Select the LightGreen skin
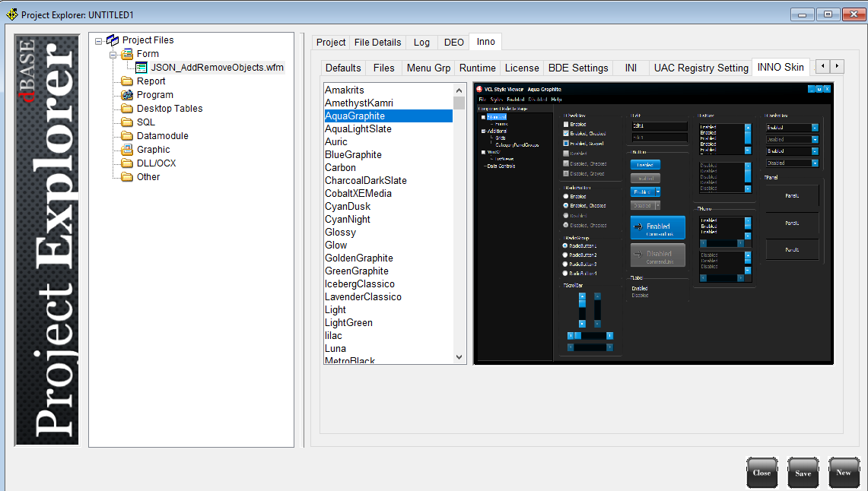The width and height of the screenshot is (868, 491). click(x=388, y=323)
